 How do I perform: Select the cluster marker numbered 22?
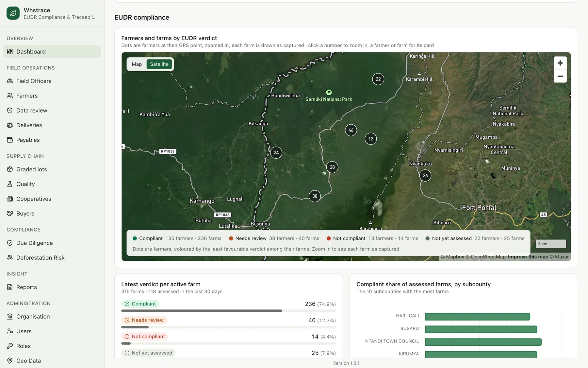pyautogui.click(x=378, y=79)
